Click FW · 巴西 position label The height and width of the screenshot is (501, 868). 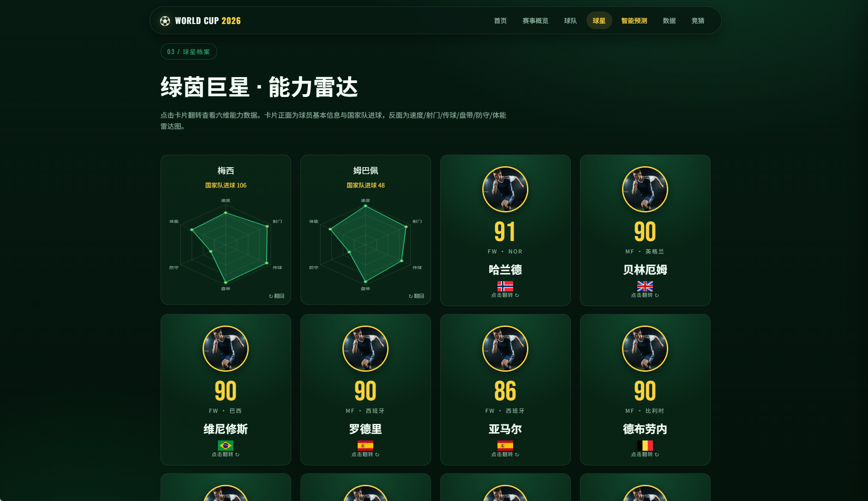pos(226,411)
